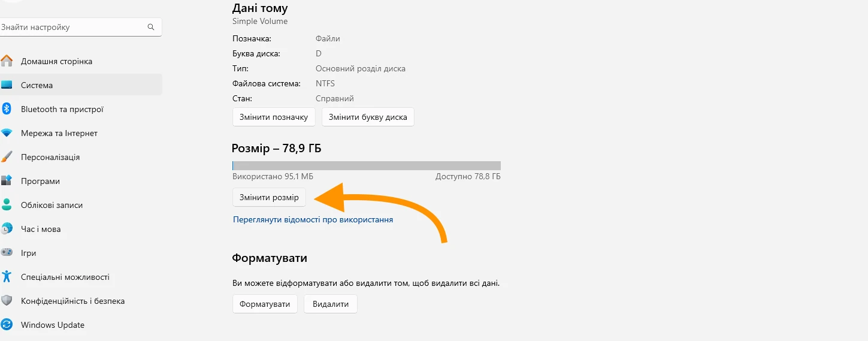Screen dimensions: 868x341
Task: Click the search magnifier icon
Action: click(x=151, y=27)
